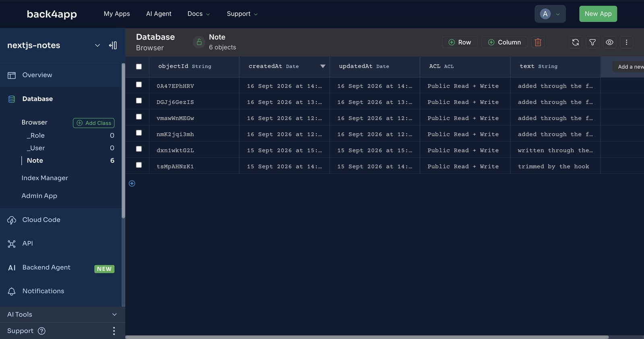Open AI Agent in top navigation
This screenshot has height=339, width=644.
click(159, 14)
